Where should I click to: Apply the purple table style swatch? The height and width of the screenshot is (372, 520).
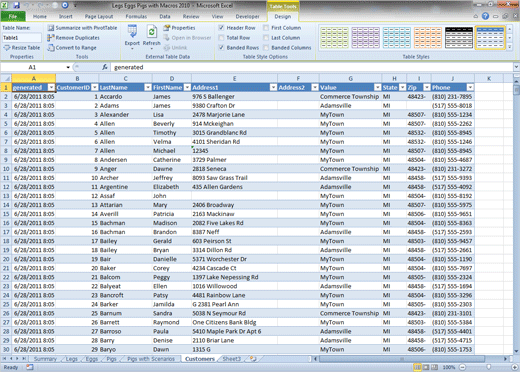pos(366,38)
